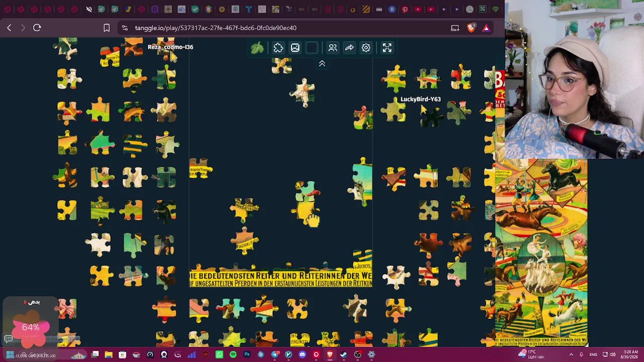This screenshot has height=362, width=644.
Task: Open the puzzle settings gear
Action: (x=366, y=48)
